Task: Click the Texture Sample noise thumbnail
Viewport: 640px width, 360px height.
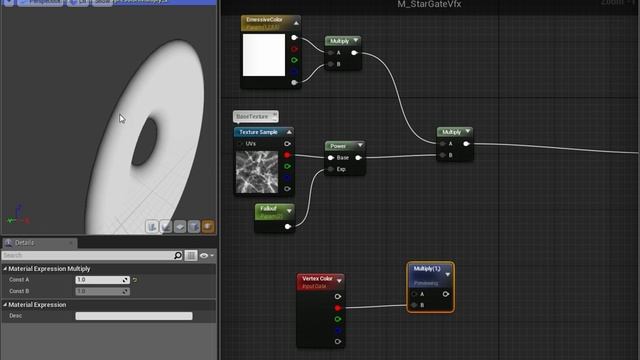Action: tap(257, 172)
